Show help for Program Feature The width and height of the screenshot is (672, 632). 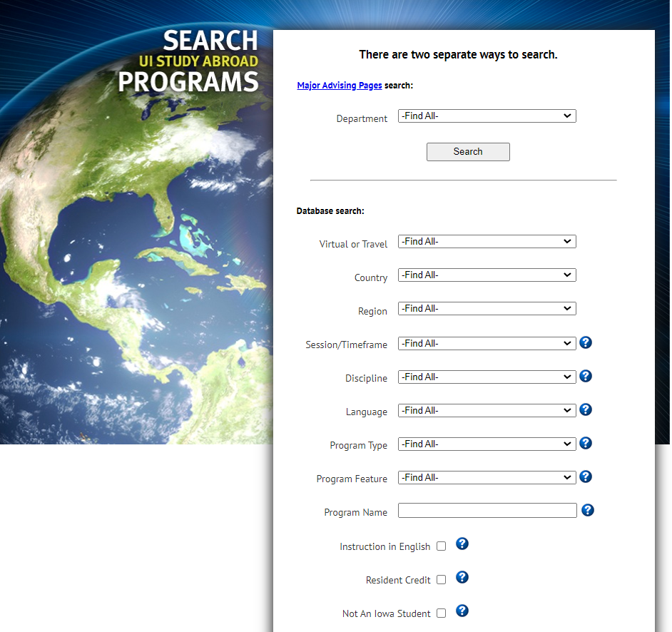click(x=586, y=476)
